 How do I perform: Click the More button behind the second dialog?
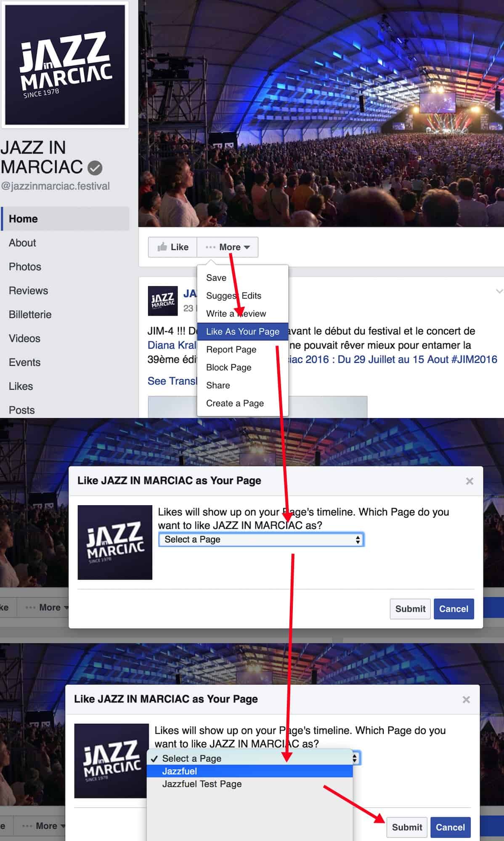[40, 826]
